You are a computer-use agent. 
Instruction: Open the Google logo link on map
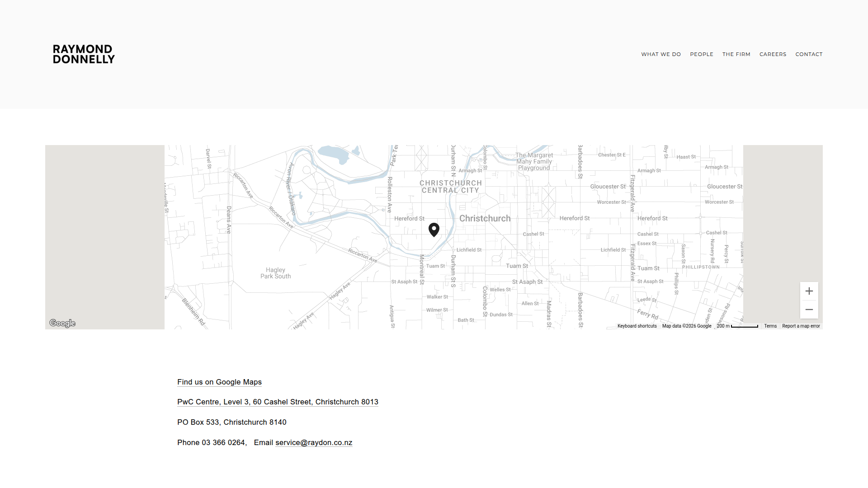click(62, 323)
